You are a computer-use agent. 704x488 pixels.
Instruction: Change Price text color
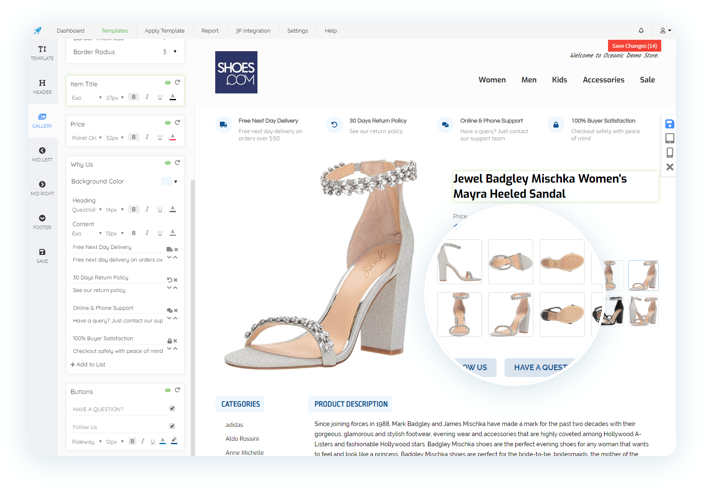pyautogui.click(x=172, y=137)
